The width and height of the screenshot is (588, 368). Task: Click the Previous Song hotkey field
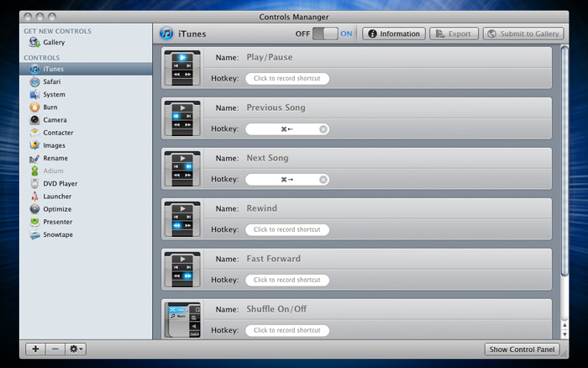287,129
